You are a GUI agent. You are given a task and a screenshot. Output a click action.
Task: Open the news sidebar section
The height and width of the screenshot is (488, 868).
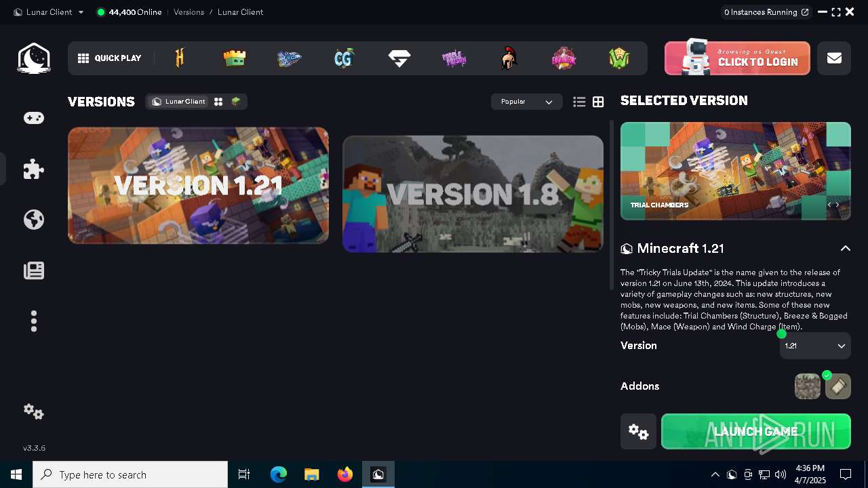(x=34, y=270)
